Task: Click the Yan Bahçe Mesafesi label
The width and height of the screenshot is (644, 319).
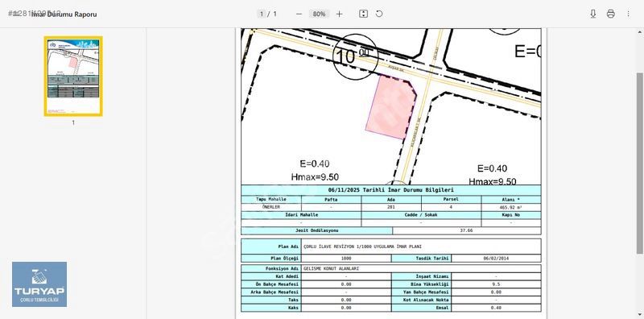Action: (427, 292)
